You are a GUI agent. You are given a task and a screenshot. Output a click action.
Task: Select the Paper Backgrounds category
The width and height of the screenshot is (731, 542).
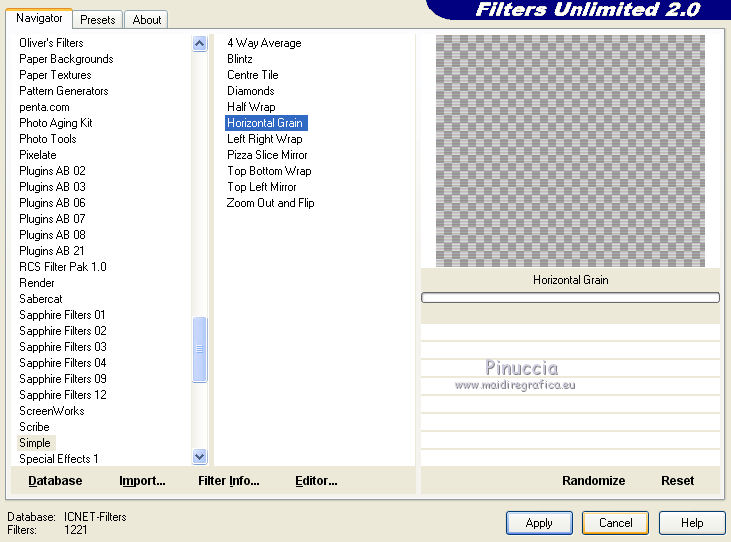pyautogui.click(x=66, y=59)
